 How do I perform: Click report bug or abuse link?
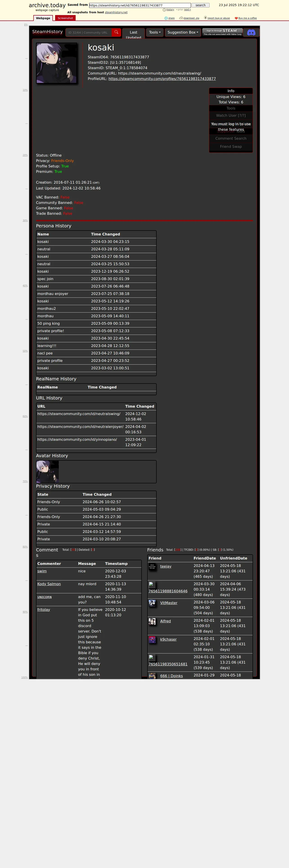click(219, 18)
